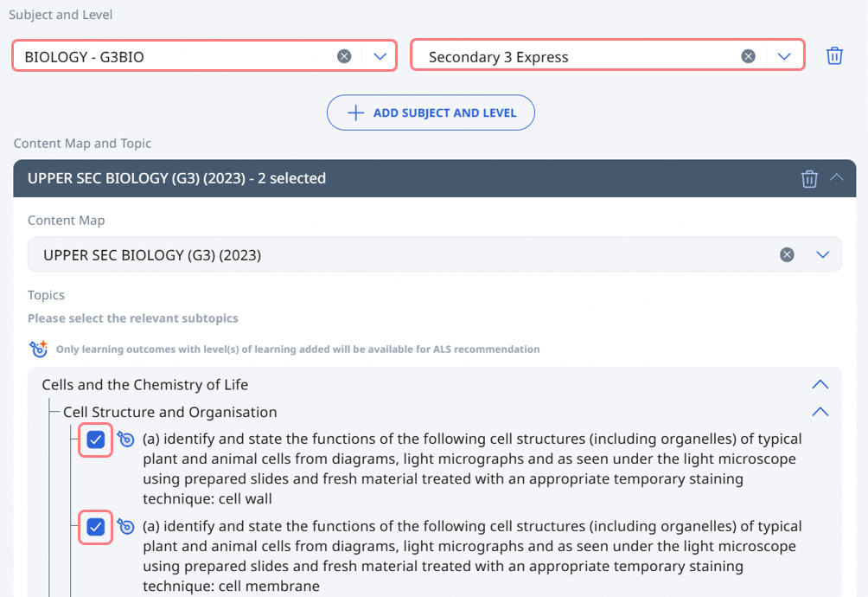868x597 pixels.
Task: Open the Content Map dropdown arrow
Action: (822, 254)
